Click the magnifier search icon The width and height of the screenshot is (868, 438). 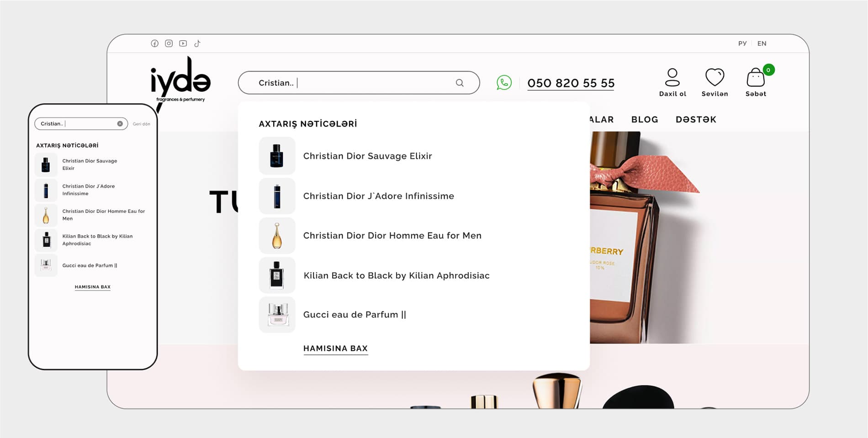click(460, 83)
